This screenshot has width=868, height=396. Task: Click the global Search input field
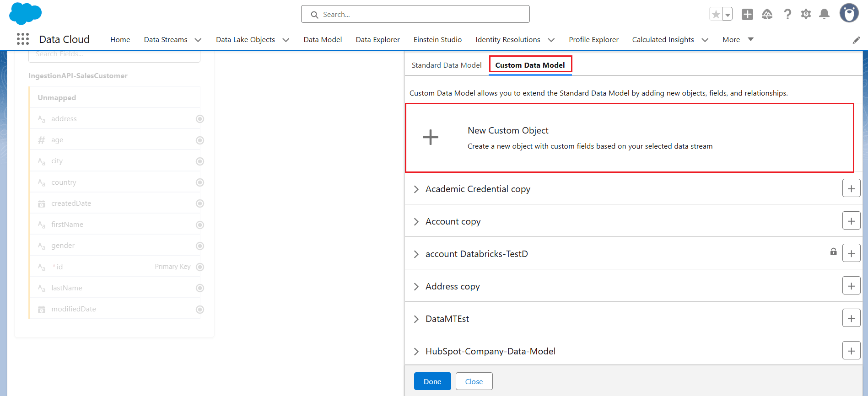point(415,15)
